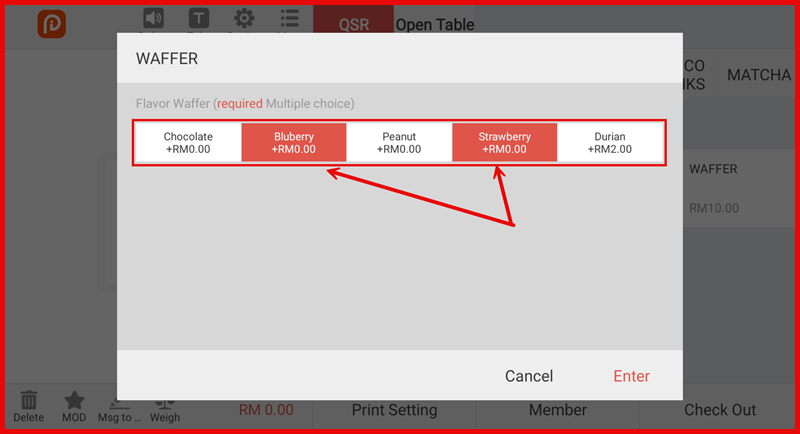The image size is (800, 434).
Task: Select the Durian +RM2.00 option
Action: [609, 143]
